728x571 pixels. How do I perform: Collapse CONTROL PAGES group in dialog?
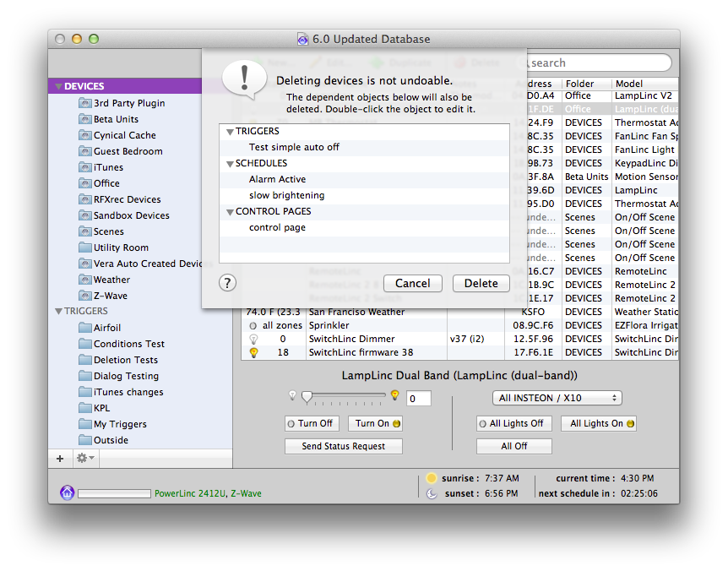tap(230, 212)
